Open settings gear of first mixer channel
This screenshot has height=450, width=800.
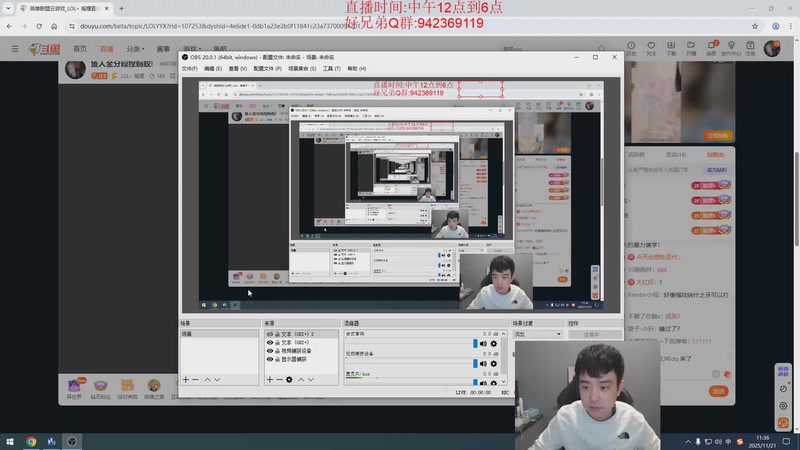(x=493, y=344)
